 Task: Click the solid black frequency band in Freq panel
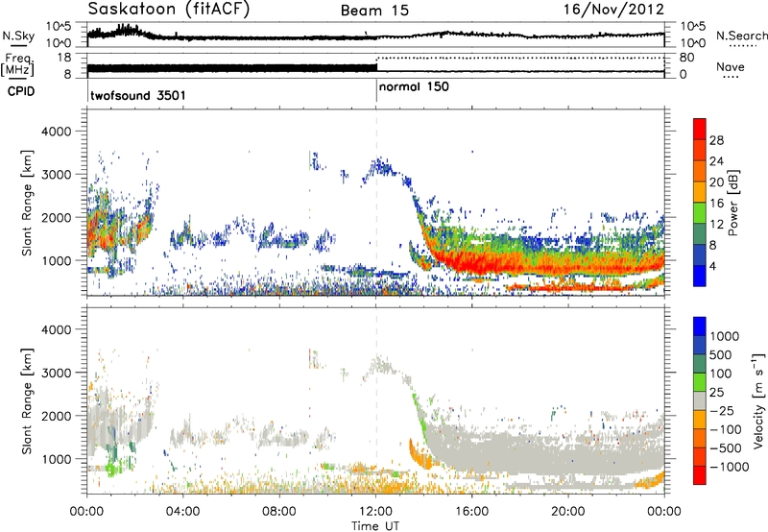(231, 68)
